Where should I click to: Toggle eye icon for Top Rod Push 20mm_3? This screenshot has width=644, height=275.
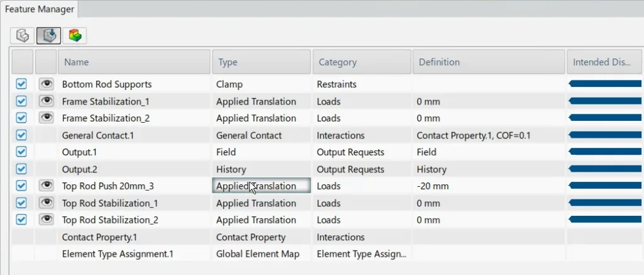45,186
